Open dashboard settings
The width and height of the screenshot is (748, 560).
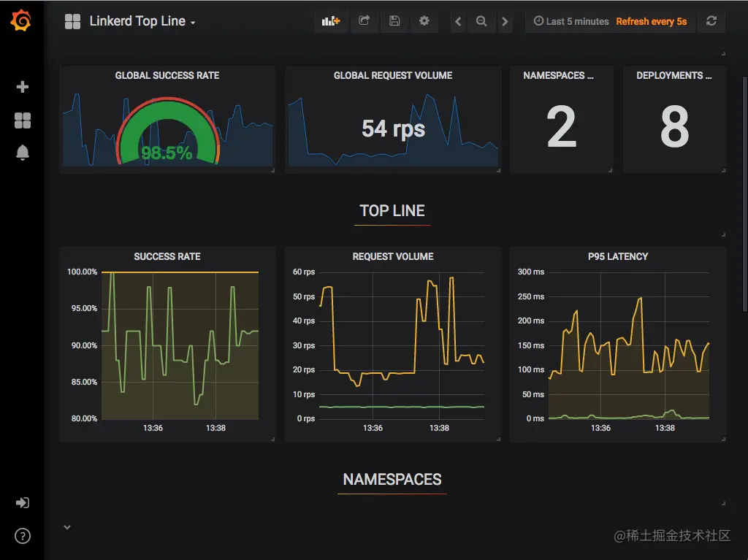pyautogui.click(x=424, y=21)
